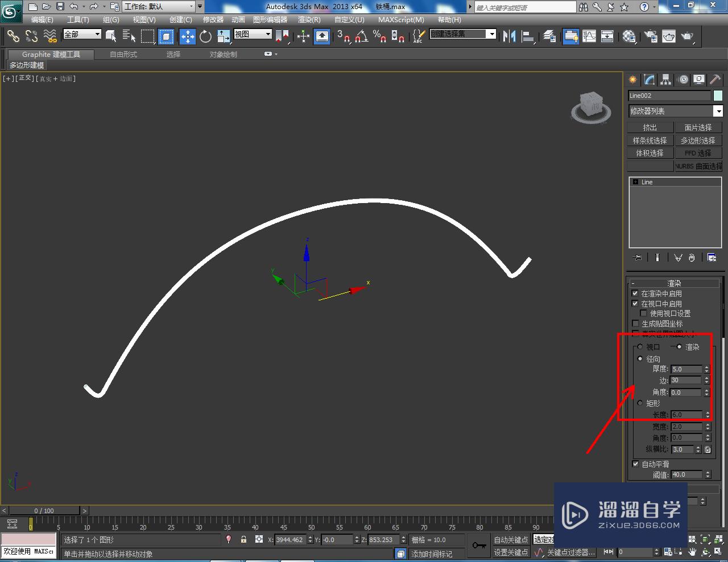Toggle the Spinner Snap icon
The image size is (728, 562).
pos(398,36)
